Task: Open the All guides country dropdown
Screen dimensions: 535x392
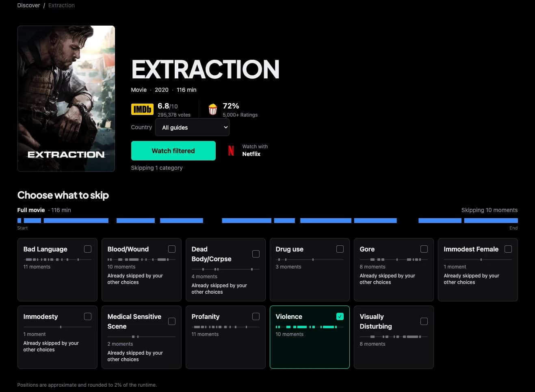Action: (x=192, y=127)
